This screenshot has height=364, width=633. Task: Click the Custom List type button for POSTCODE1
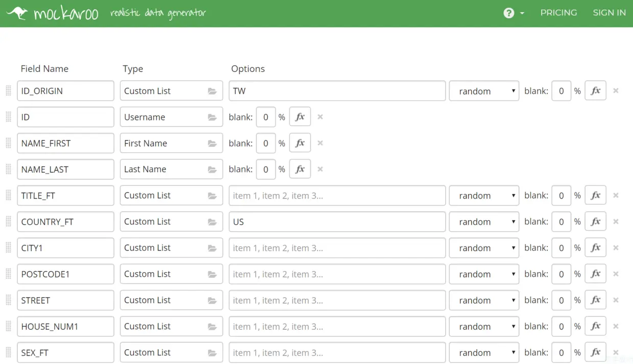pos(171,274)
